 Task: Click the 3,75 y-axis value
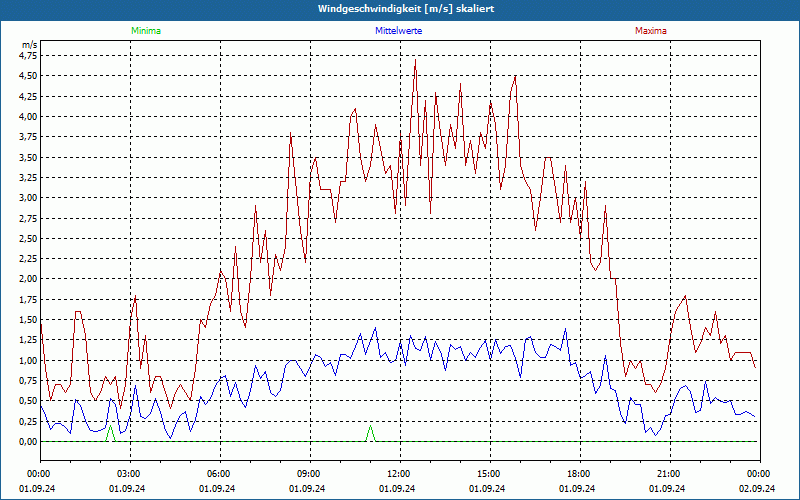click(28, 137)
